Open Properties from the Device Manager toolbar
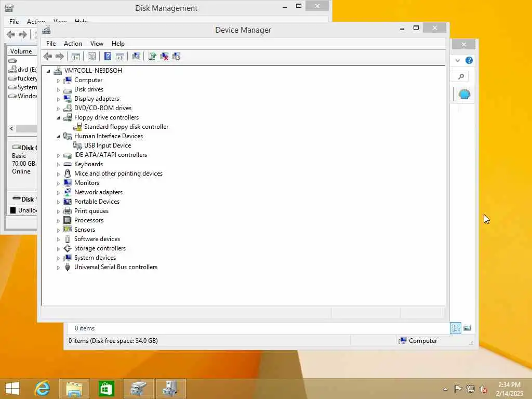This screenshot has width=532, height=399. 91,56
